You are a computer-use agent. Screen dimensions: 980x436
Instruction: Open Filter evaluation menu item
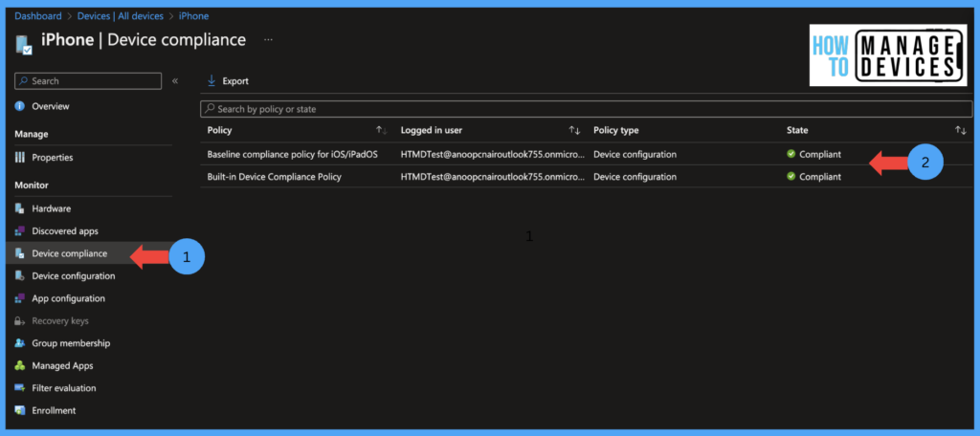tap(64, 388)
